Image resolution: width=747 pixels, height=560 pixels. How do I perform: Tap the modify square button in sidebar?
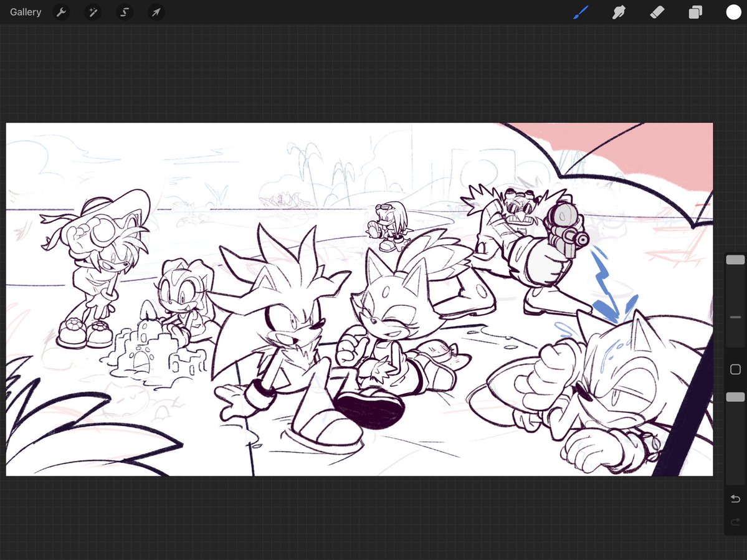tap(735, 369)
